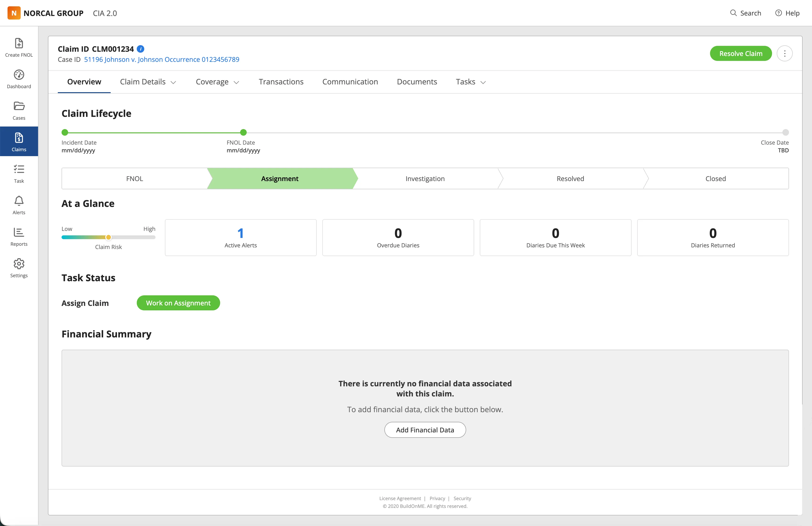Open Help question mark icon
The width and height of the screenshot is (812, 526).
point(778,13)
